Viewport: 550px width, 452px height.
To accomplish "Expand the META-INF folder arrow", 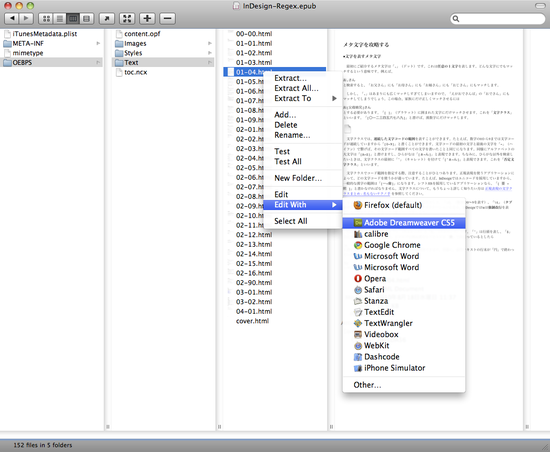I will coord(98,43).
